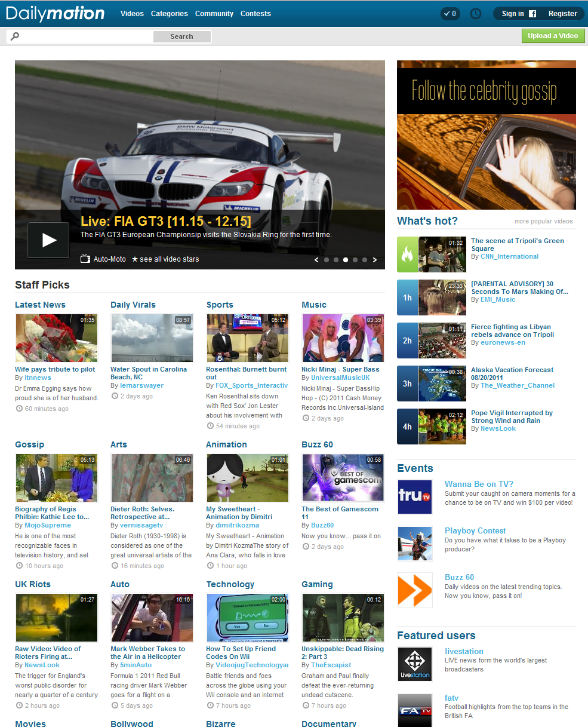The image size is (588, 727).
Task: Click the 1h time badge
Action: [407, 297]
